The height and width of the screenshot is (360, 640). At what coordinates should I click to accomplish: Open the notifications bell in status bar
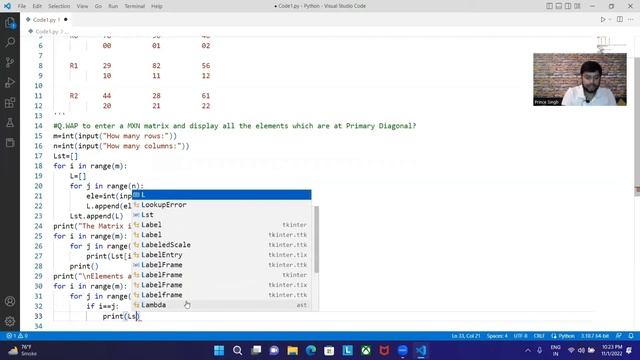631,336
